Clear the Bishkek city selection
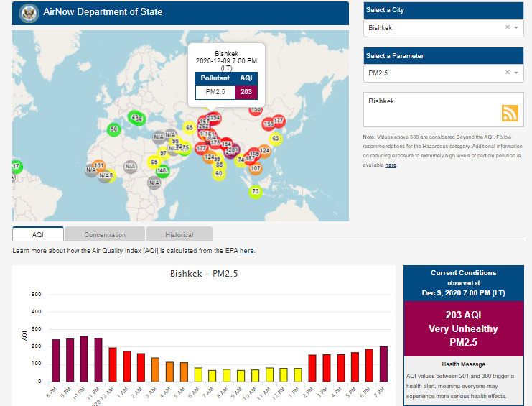Screen dimensions: 532x406 click(507, 27)
